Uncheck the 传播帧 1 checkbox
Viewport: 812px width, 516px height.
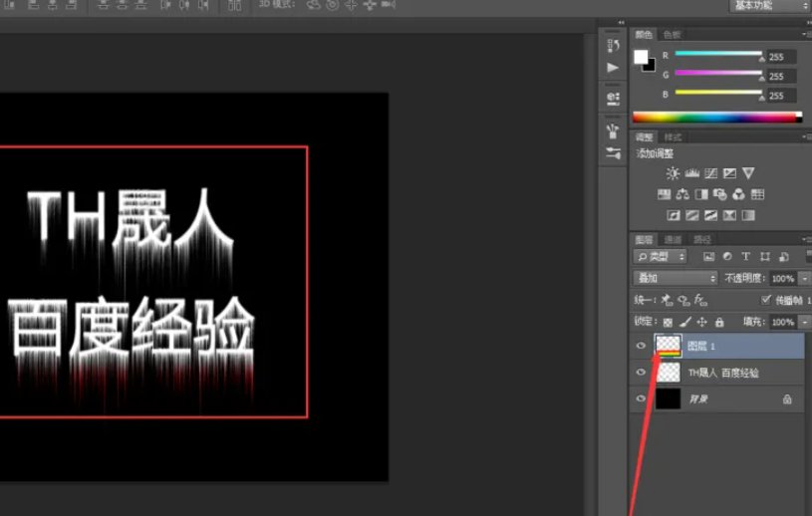click(x=766, y=300)
